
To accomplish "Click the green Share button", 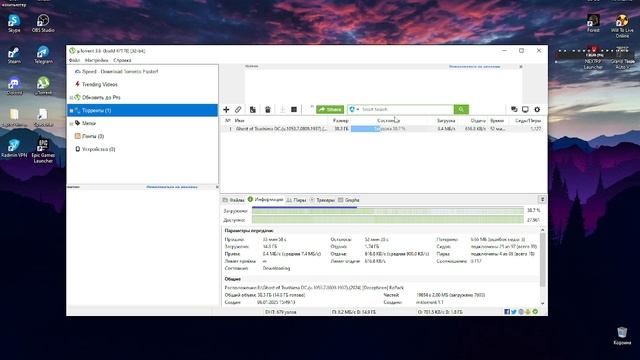I will [330, 109].
